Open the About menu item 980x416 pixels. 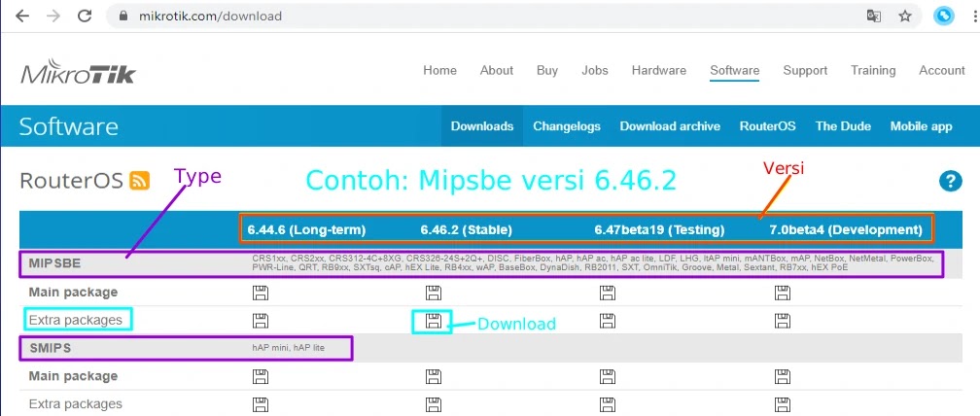click(497, 71)
